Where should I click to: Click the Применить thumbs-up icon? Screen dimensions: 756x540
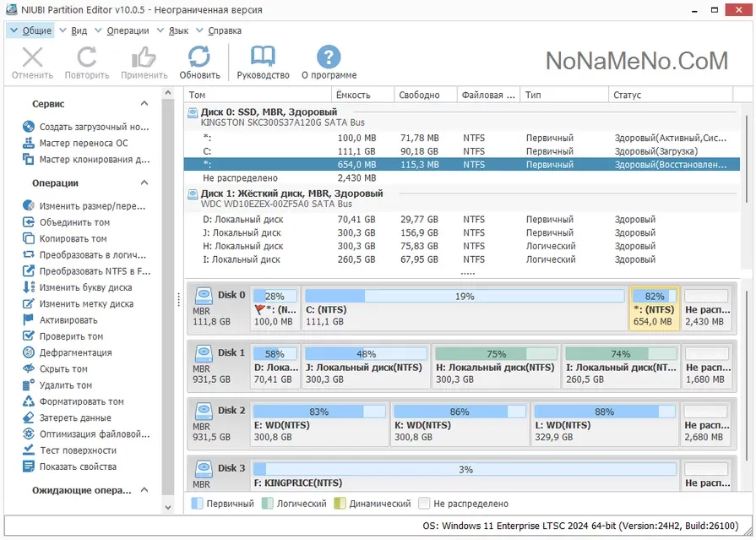144,57
